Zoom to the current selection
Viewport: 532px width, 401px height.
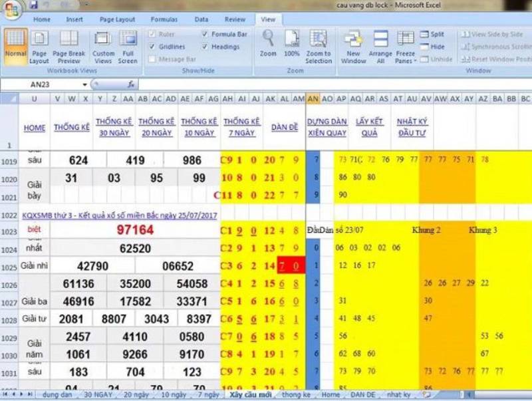click(x=317, y=47)
